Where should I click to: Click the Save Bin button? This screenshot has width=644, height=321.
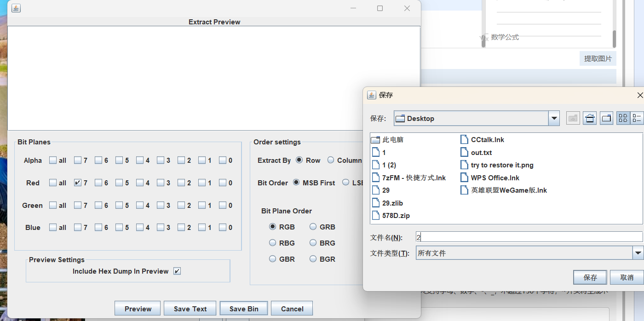pos(244,309)
